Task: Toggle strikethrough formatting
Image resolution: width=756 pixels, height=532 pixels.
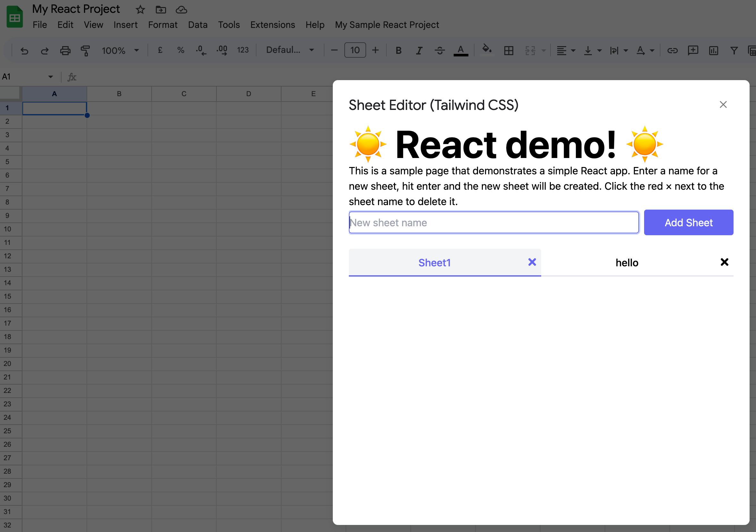Action: tap(440, 50)
